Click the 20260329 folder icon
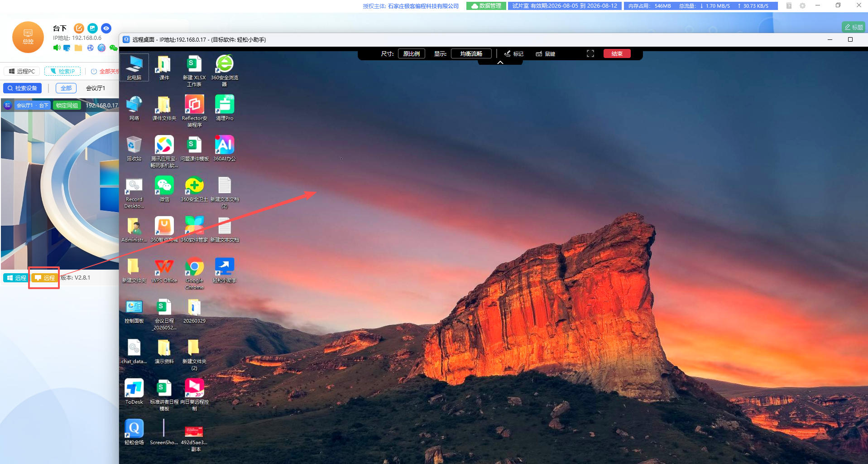The height and width of the screenshot is (464, 868). (x=194, y=310)
